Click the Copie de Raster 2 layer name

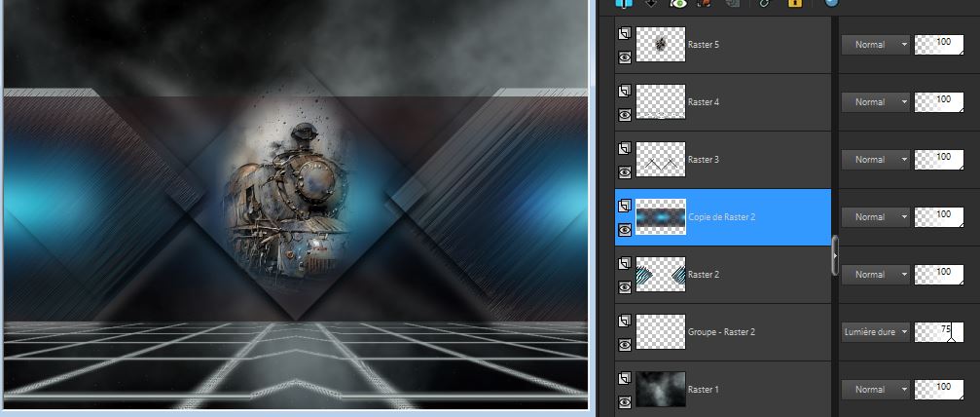722,217
